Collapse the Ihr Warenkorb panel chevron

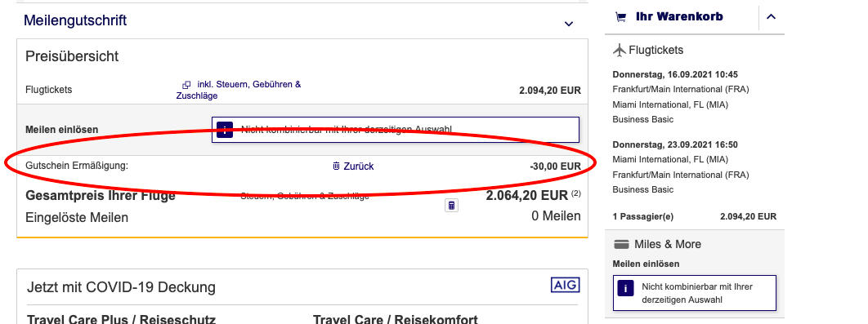coord(771,16)
